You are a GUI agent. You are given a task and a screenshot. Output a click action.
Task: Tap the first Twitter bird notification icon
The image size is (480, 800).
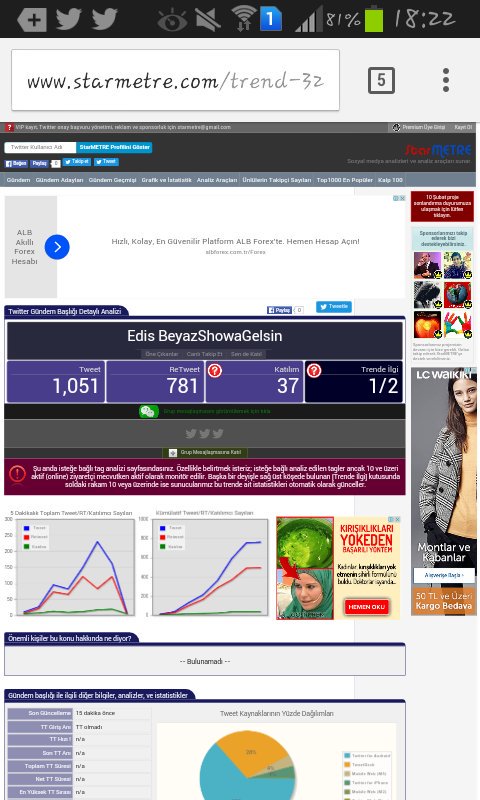pos(68,19)
